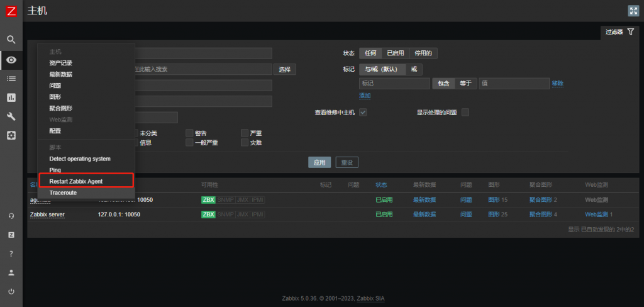Open Administration gear icon in sidebar
The width and height of the screenshot is (644, 307).
(x=11, y=135)
